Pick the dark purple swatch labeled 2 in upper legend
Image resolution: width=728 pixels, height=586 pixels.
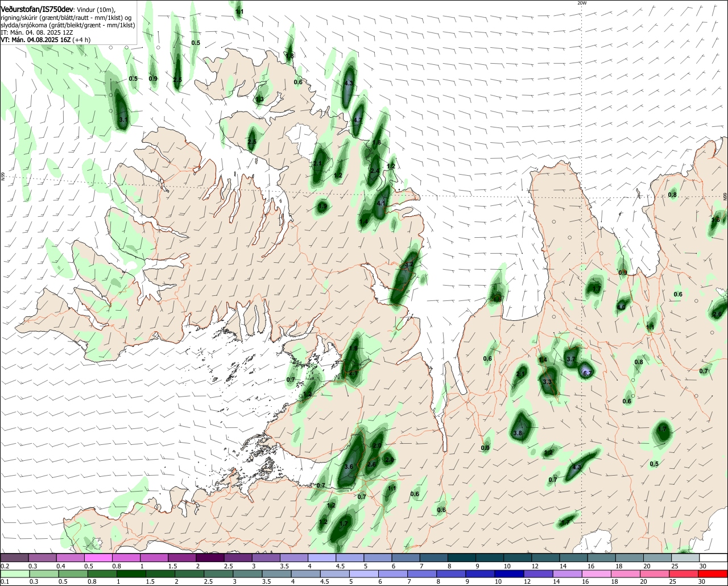point(210,558)
